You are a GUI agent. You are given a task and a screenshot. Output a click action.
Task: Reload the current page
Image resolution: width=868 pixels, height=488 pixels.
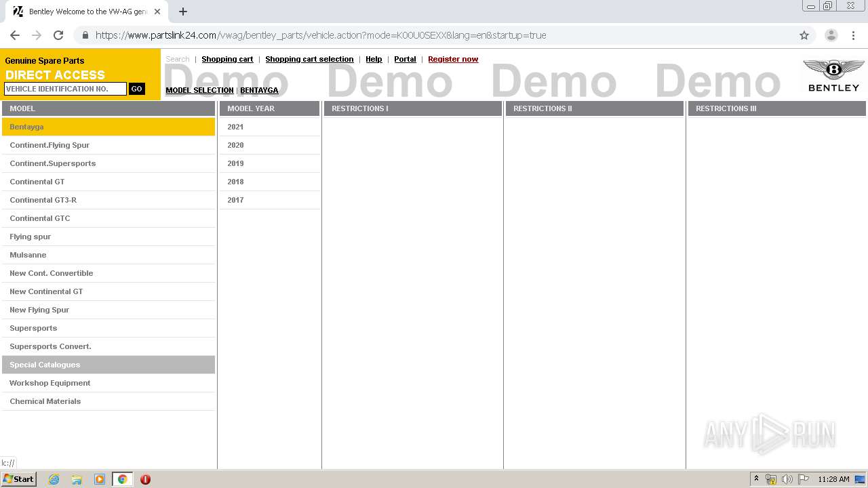(x=58, y=35)
